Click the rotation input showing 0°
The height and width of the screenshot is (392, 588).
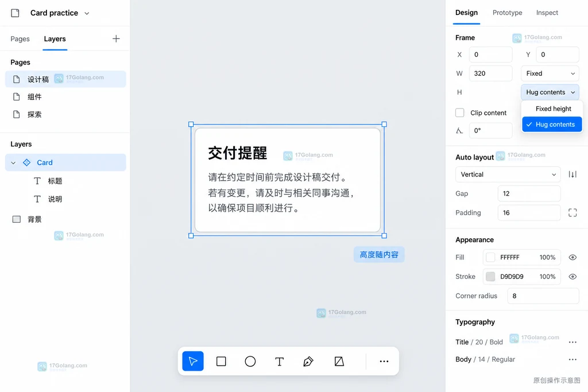[490, 130]
